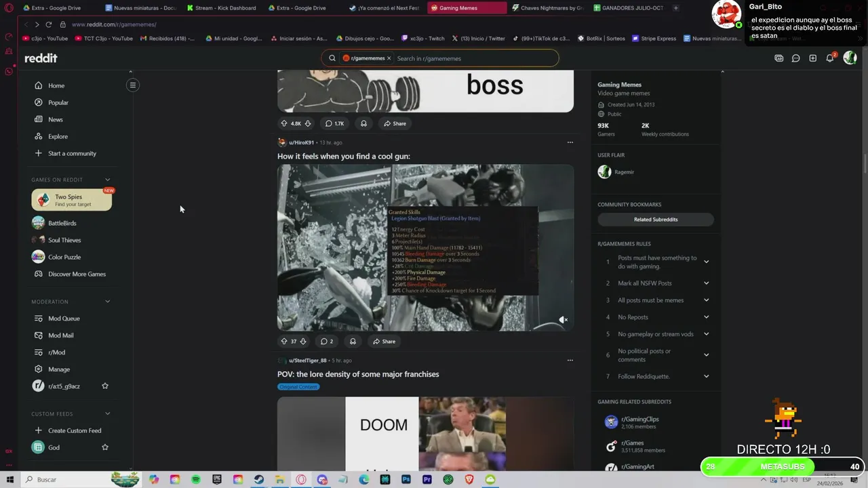The image size is (868, 488).
Task: Open the Explore page
Action: [x=58, y=136]
